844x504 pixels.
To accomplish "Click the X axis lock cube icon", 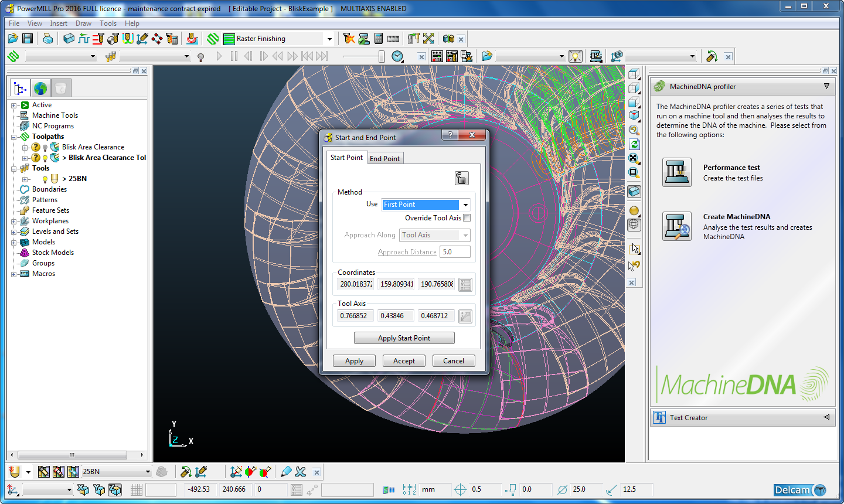I will (83, 489).
